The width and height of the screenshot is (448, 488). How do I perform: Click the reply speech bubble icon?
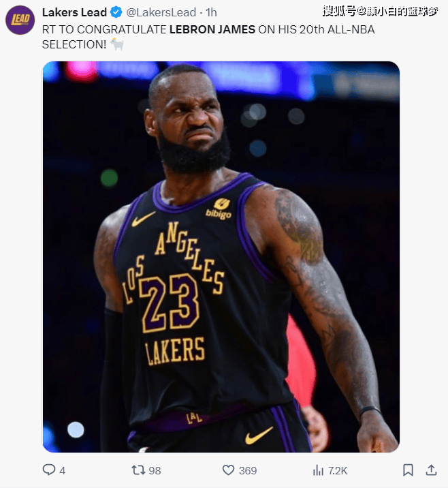(x=49, y=470)
